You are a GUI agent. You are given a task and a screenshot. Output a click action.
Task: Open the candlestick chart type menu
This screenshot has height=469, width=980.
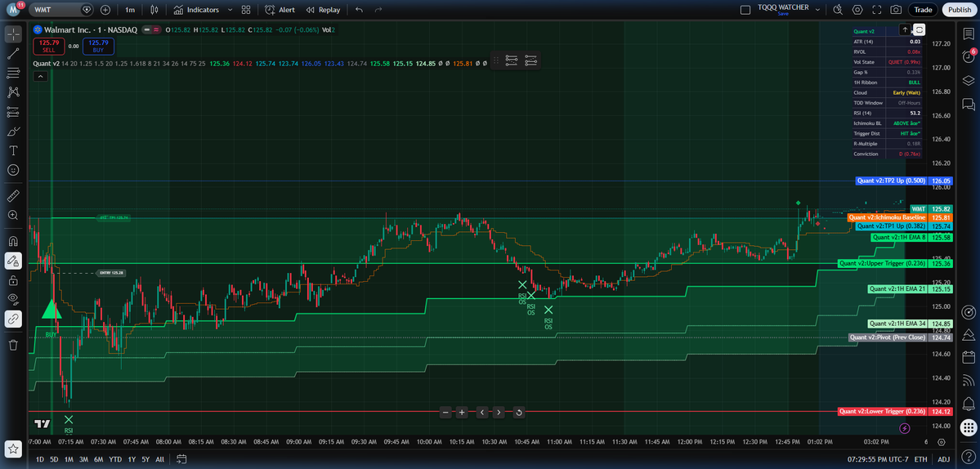tap(154, 10)
